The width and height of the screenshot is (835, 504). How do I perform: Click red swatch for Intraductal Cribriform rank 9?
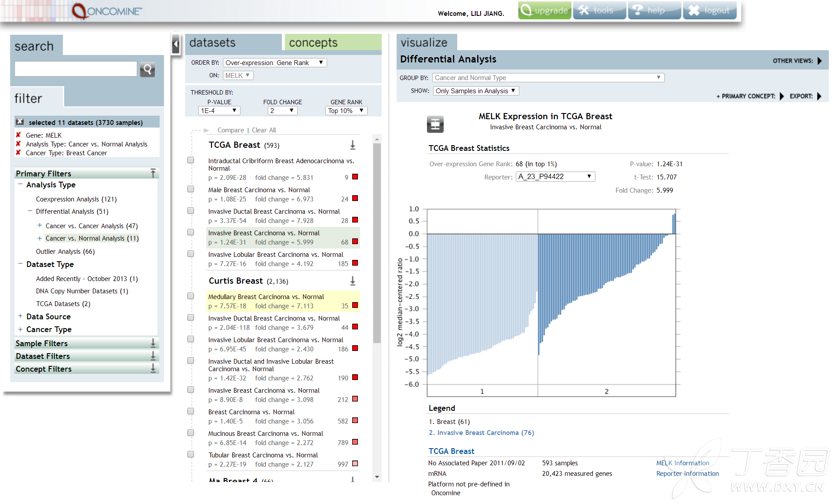tap(355, 177)
